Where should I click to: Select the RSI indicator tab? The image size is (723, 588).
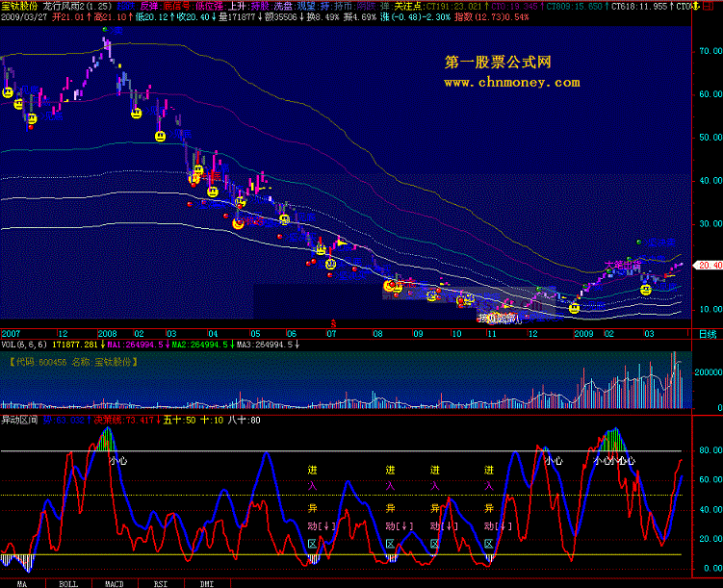pos(161,584)
